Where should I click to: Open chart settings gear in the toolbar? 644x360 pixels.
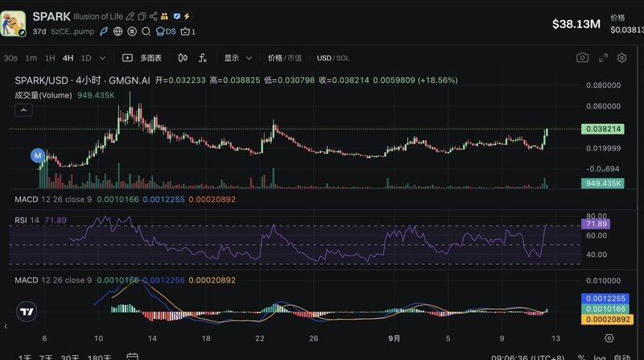[621, 58]
